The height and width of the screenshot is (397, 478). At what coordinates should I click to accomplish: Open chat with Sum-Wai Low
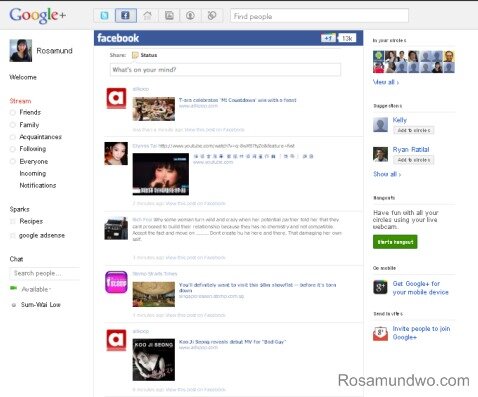tap(41, 305)
